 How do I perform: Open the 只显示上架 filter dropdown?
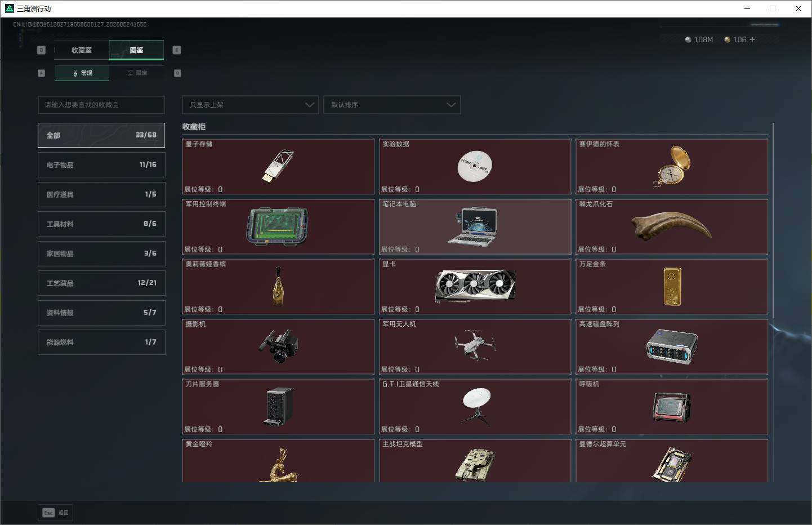tap(251, 105)
